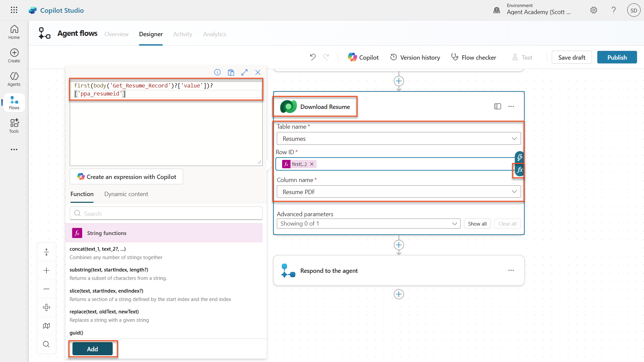Click Save draft button
Screen dimensions: 644x362
(x=572, y=57)
